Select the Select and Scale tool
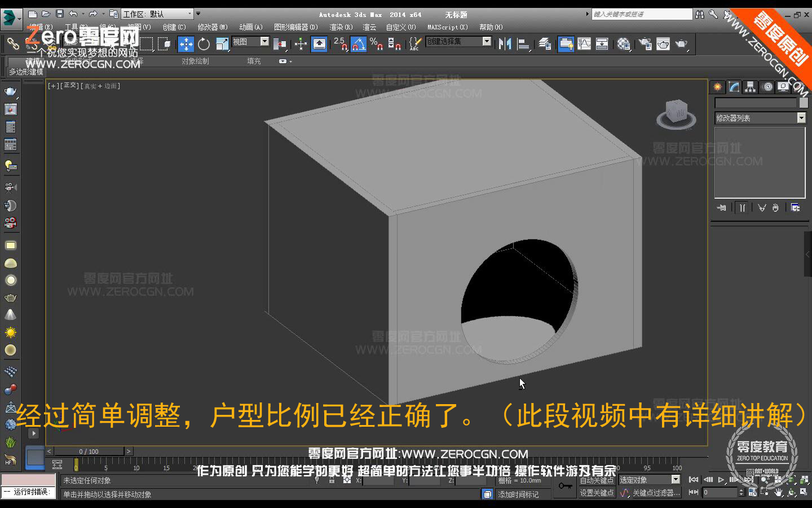812x508 pixels. (222, 43)
